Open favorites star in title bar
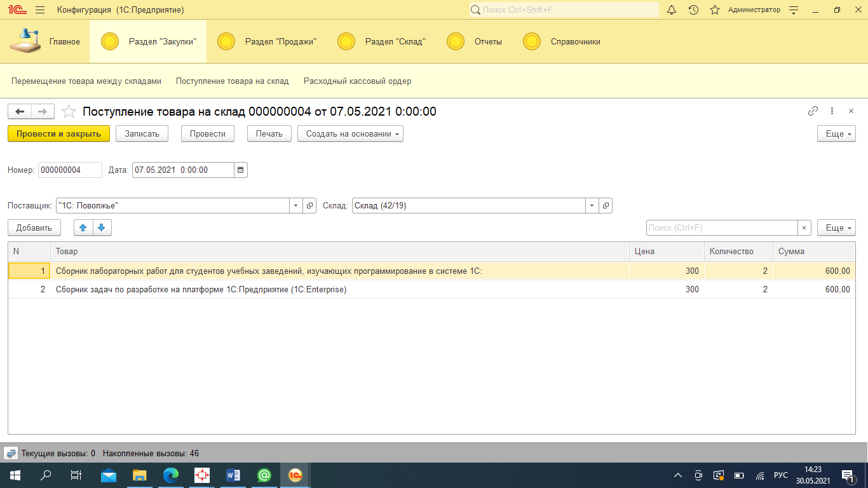868x488 pixels. click(715, 10)
